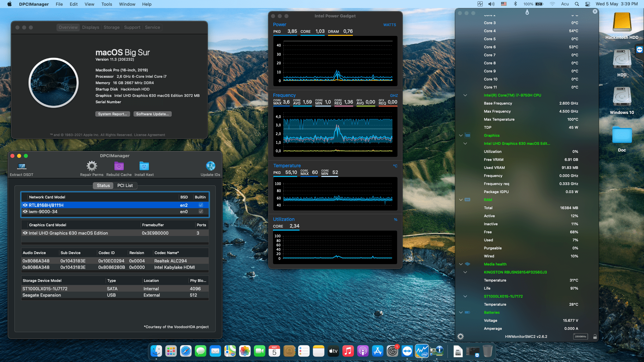The height and width of the screenshot is (362, 644).
Task: Click the Software Update button
Action: point(152,114)
